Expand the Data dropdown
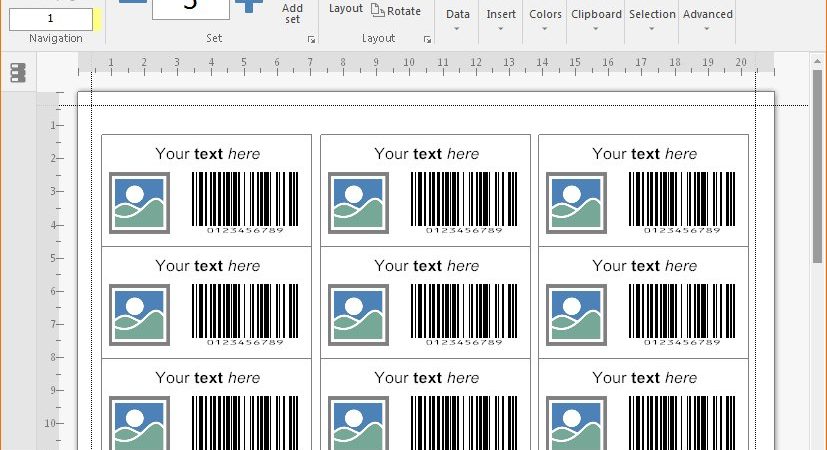Screen dimensions: 827x450 [x=457, y=20]
